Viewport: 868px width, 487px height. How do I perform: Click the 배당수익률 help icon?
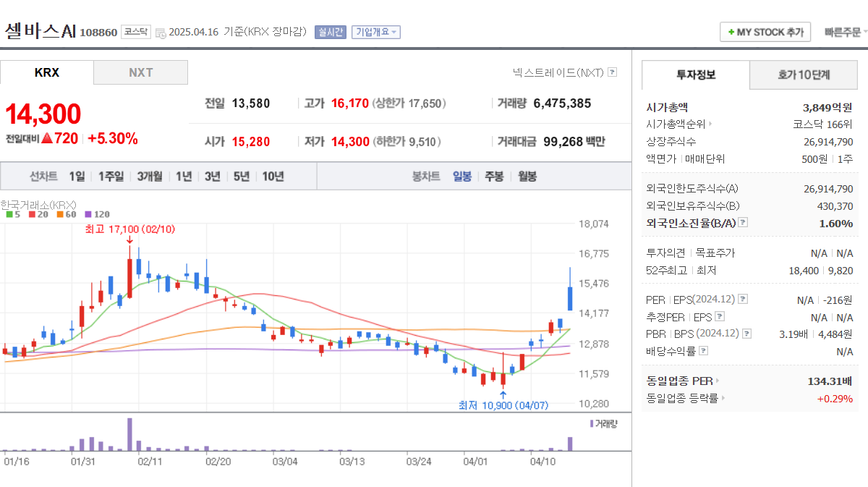pyautogui.click(x=703, y=352)
